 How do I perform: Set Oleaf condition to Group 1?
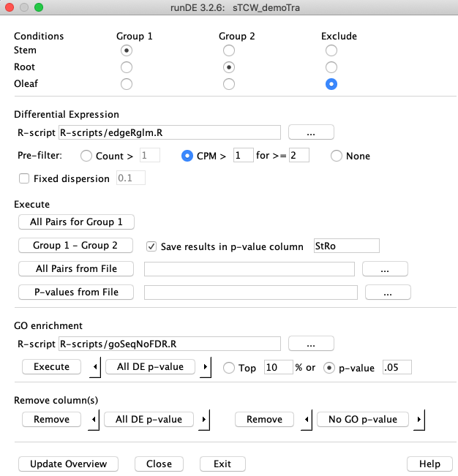(x=127, y=84)
